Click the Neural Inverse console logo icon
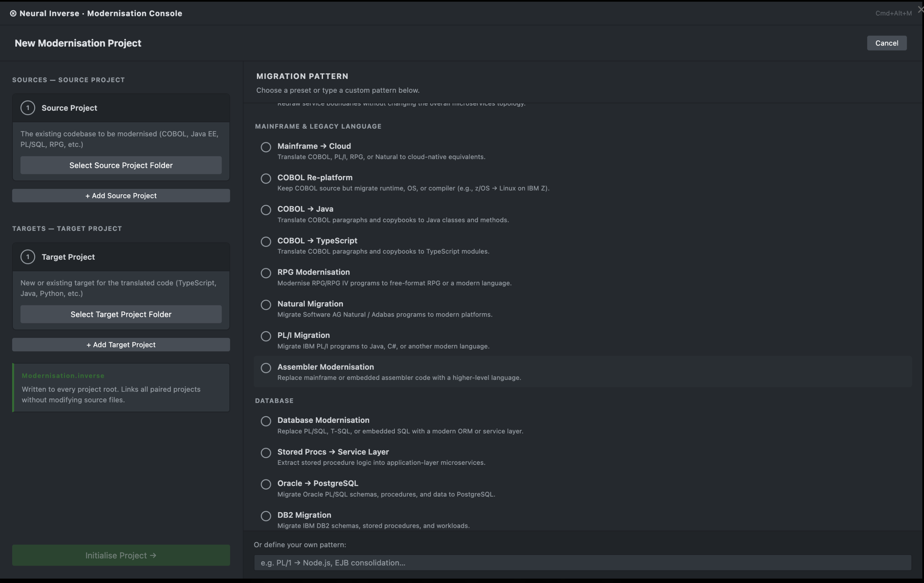The image size is (924, 583). pyautogui.click(x=13, y=14)
